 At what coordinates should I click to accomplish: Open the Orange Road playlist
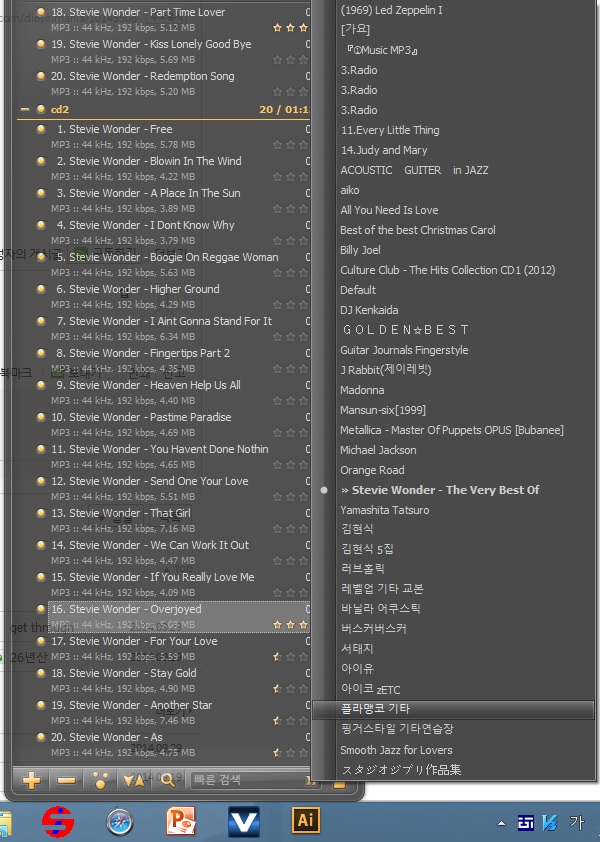click(x=372, y=470)
